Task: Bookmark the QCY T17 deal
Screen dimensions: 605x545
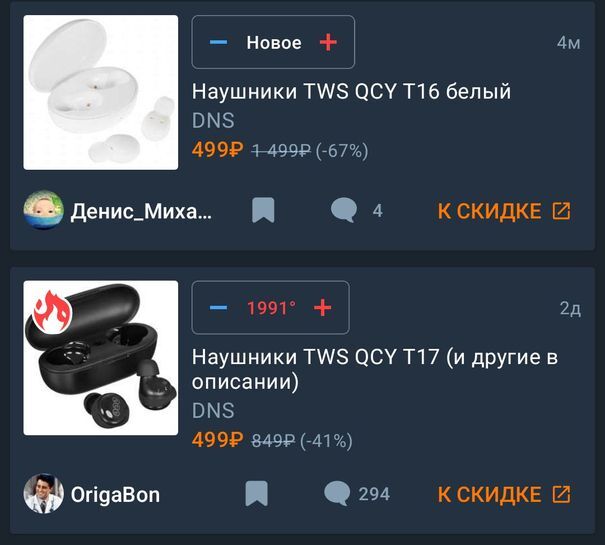Action: [257, 494]
